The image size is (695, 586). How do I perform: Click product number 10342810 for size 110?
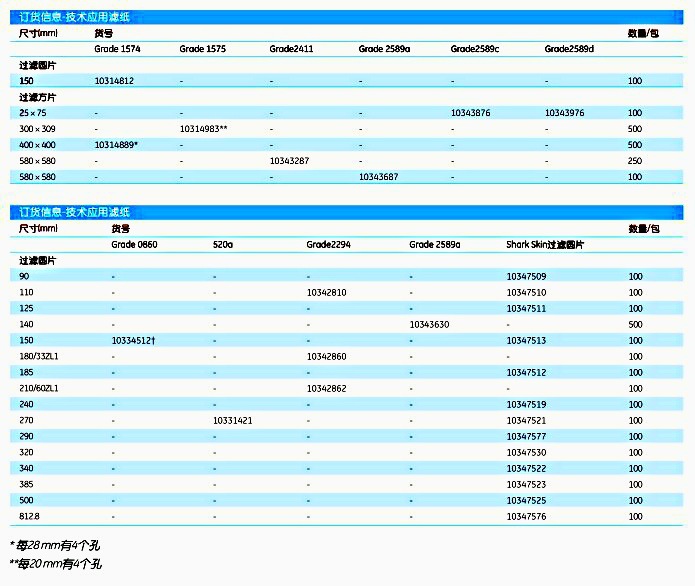point(326,292)
